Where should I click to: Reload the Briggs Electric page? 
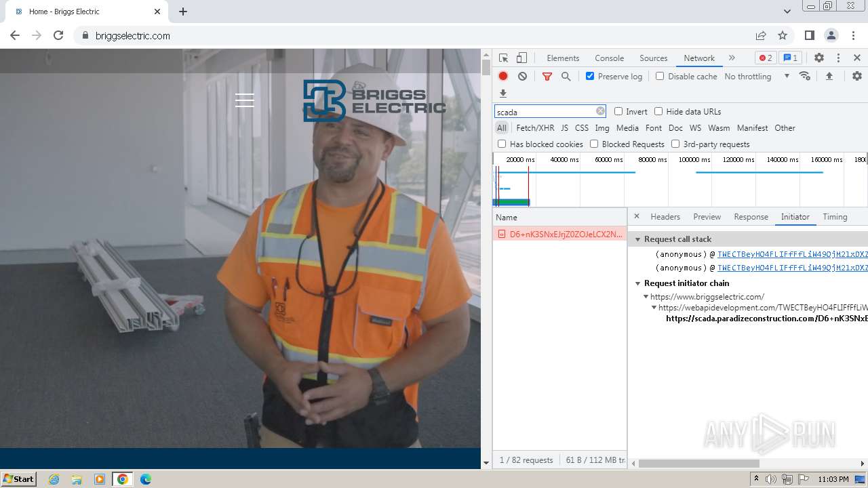pyautogui.click(x=58, y=35)
